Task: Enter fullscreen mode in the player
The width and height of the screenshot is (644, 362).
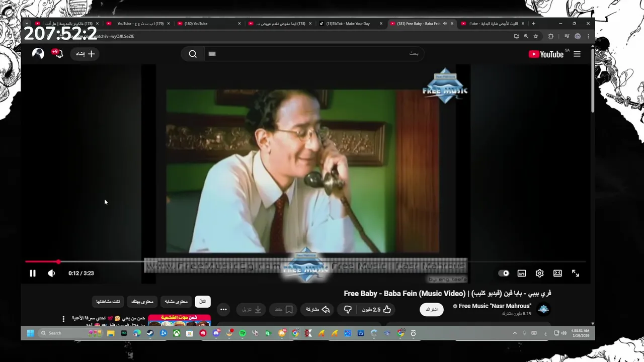Action: coord(576,274)
